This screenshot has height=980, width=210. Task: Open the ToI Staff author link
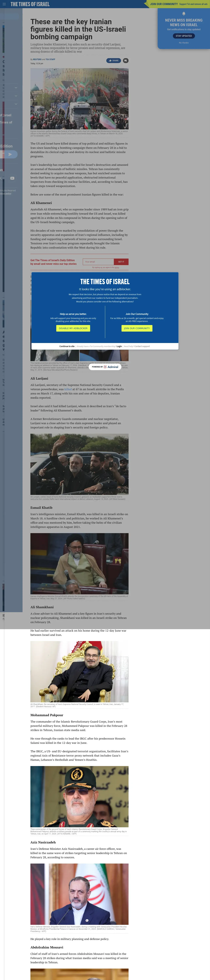click(x=50, y=59)
